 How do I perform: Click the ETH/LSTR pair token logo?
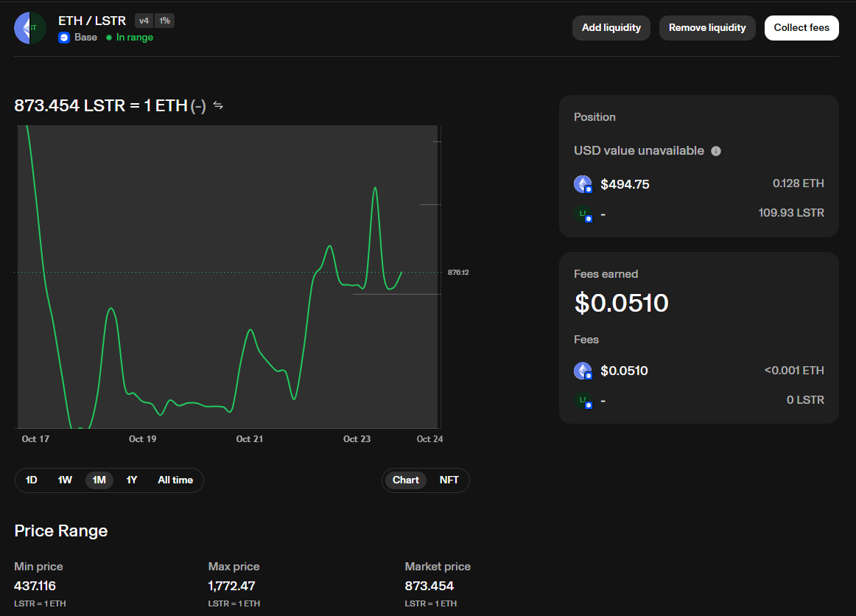pyautogui.click(x=30, y=28)
